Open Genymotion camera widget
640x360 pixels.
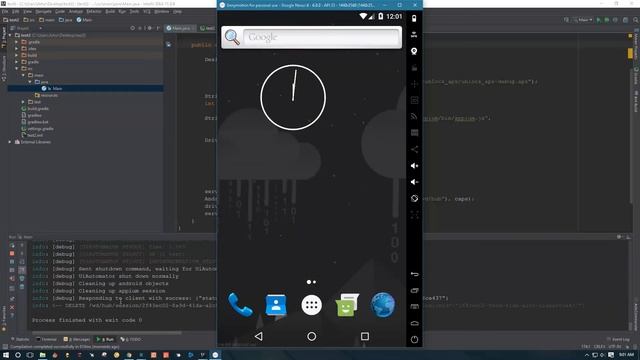click(414, 51)
